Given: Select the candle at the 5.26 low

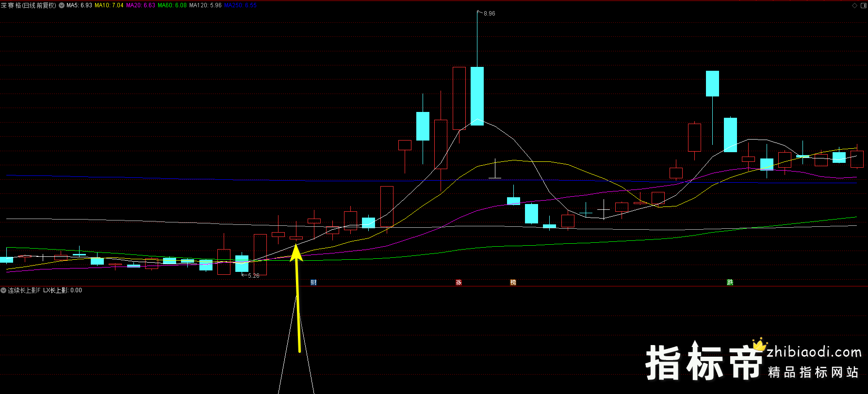Looking at the screenshot, I should [x=242, y=264].
